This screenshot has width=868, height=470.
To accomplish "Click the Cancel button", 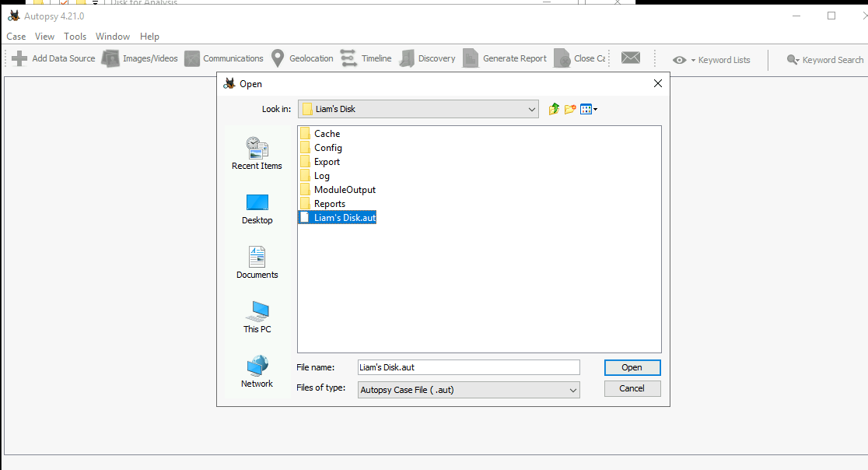I will pyautogui.click(x=632, y=388).
